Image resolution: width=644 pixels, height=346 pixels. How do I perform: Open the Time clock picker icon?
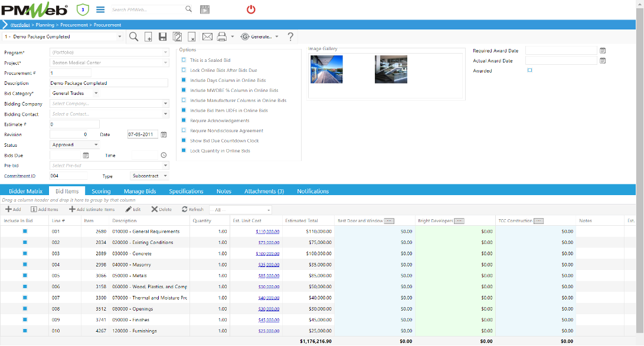pos(164,155)
